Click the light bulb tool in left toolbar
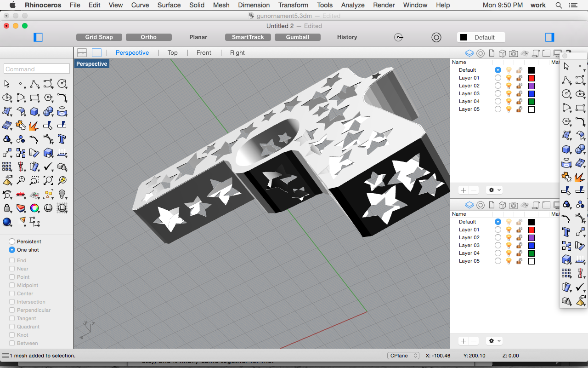 pyautogui.click(x=62, y=194)
